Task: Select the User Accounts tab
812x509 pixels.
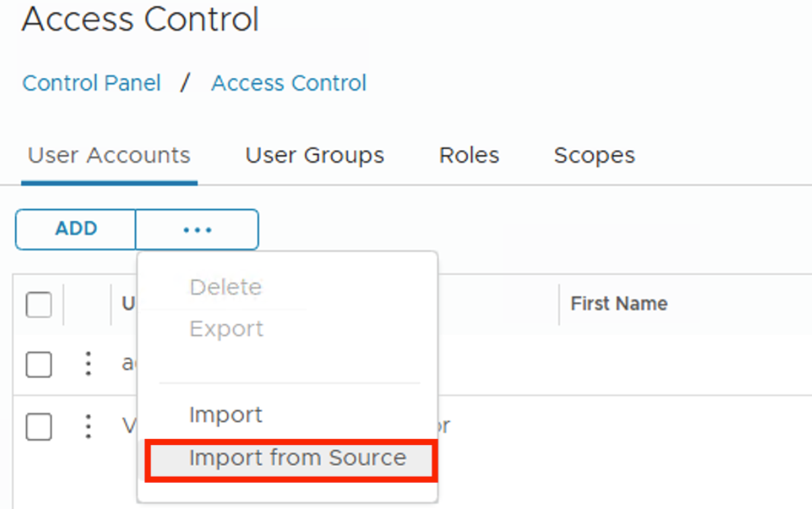Action: pos(109,156)
